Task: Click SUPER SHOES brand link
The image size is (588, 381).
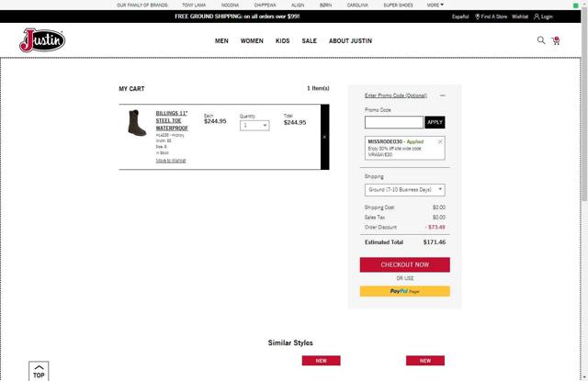Action: click(x=398, y=6)
